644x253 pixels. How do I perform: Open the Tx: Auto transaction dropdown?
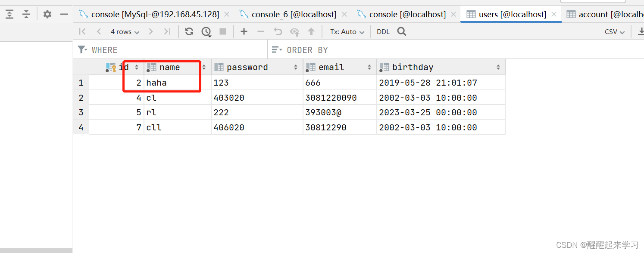click(x=346, y=31)
